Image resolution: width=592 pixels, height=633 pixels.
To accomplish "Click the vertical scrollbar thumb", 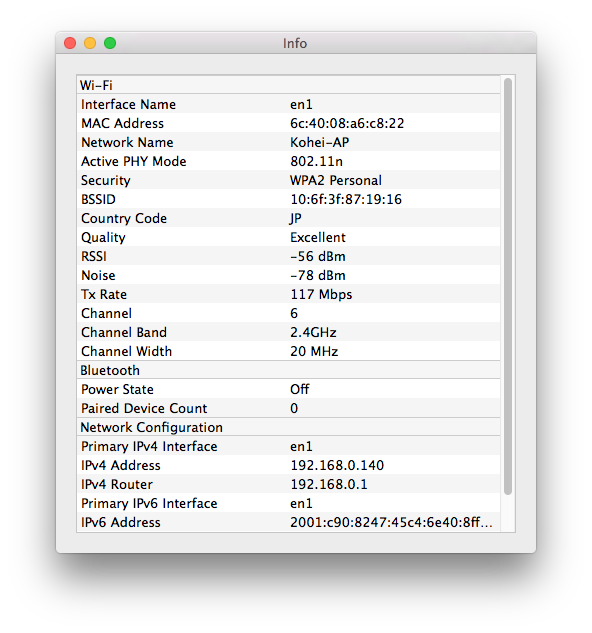I will point(508,286).
